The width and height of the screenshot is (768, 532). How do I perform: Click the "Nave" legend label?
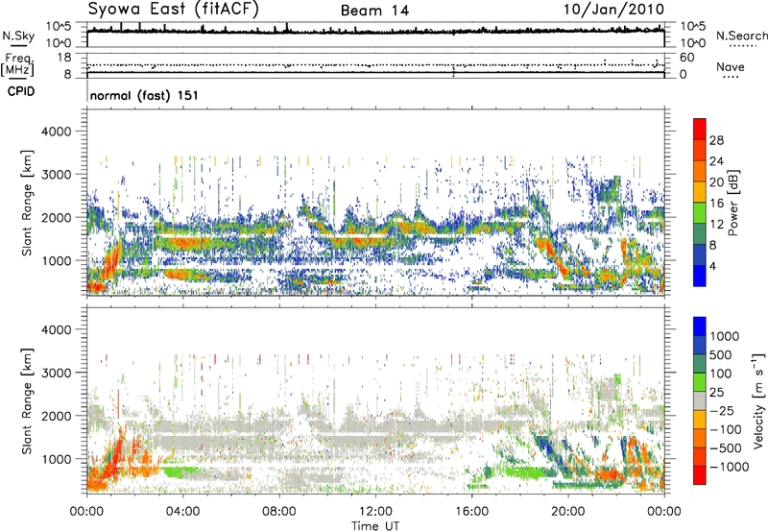[x=730, y=67]
